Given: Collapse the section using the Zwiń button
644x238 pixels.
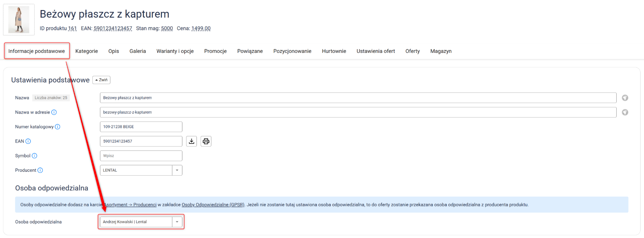Looking at the screenshot, I should coord(101,80).
